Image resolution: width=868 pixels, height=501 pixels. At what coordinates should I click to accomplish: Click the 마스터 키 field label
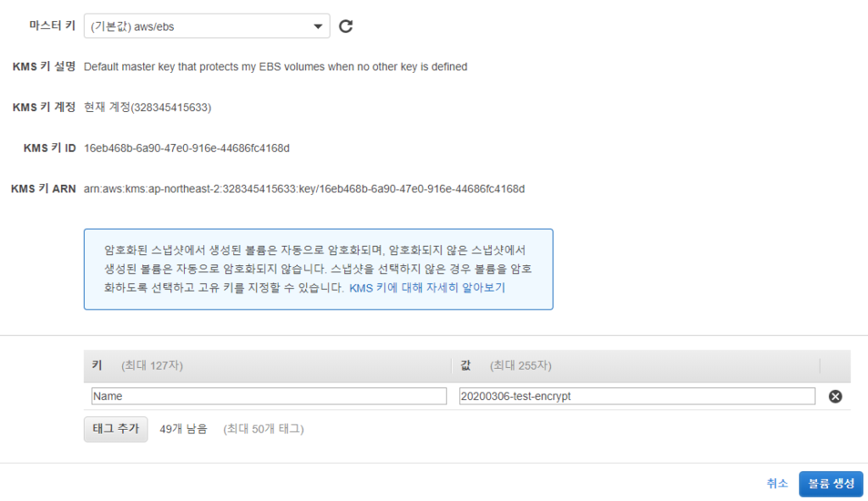point(53,26)
